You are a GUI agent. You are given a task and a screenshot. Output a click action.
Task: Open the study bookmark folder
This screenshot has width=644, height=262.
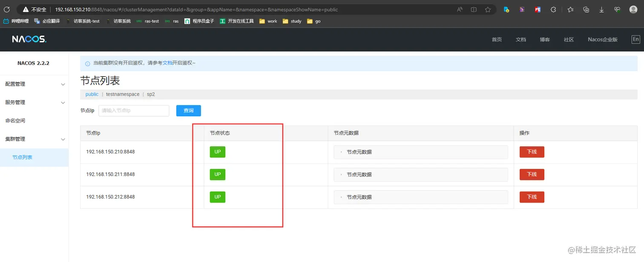tap(292, 21)
